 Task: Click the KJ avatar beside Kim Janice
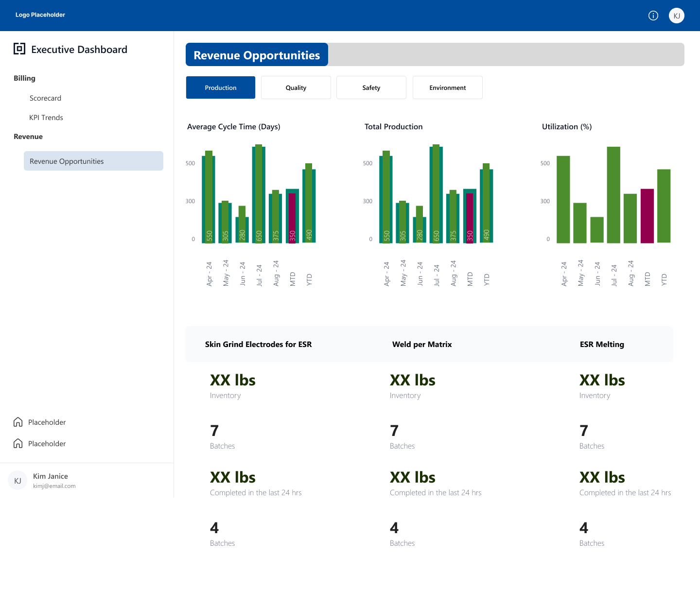click(x=17, y=480)
